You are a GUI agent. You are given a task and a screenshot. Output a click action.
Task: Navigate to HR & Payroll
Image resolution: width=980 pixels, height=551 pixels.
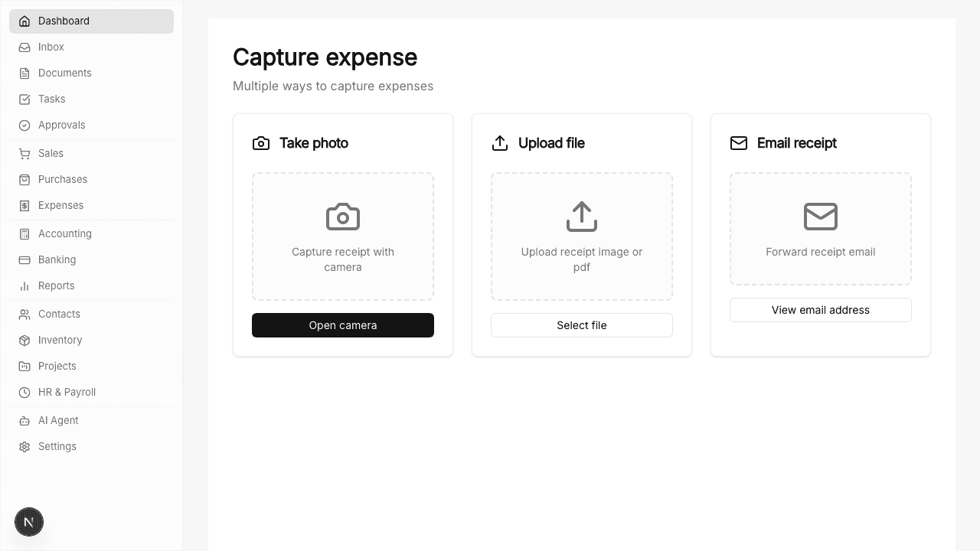[67, 393]
